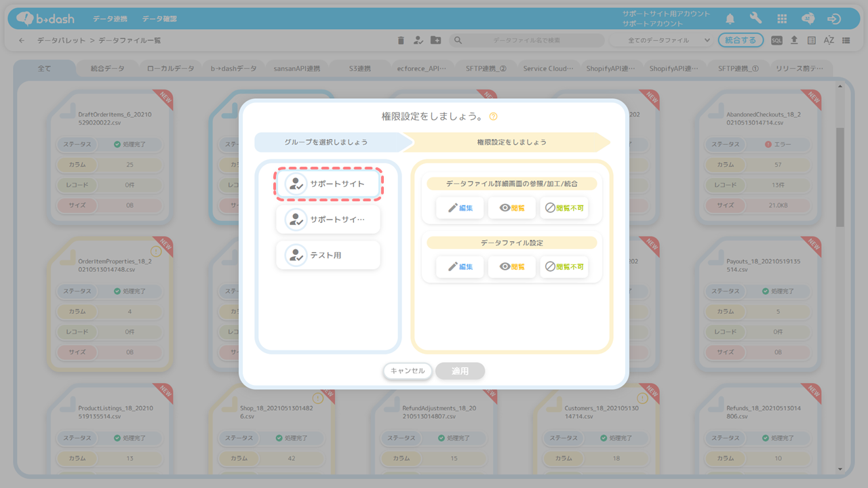Viewport: 868px width, 488px height.
Task: Switch to the S3連携 tab
Action: click(x=360, y=68)
